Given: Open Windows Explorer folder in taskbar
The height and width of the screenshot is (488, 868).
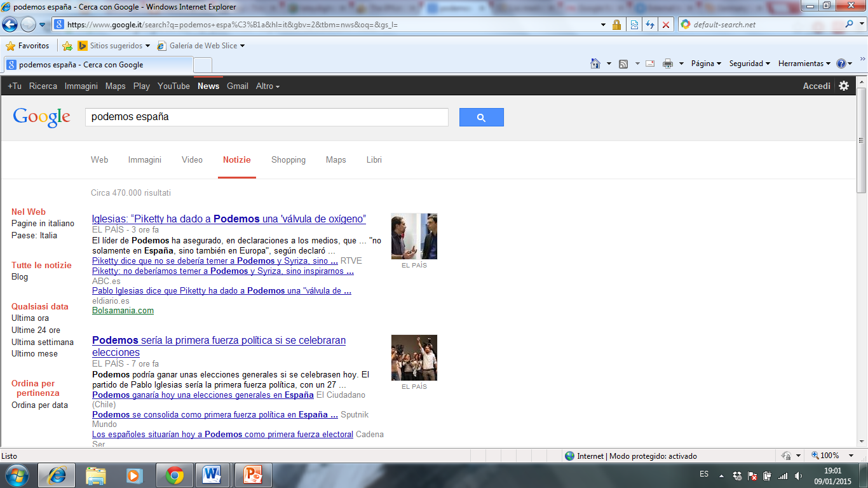Looking at the screenshot, I should point(96,475).
